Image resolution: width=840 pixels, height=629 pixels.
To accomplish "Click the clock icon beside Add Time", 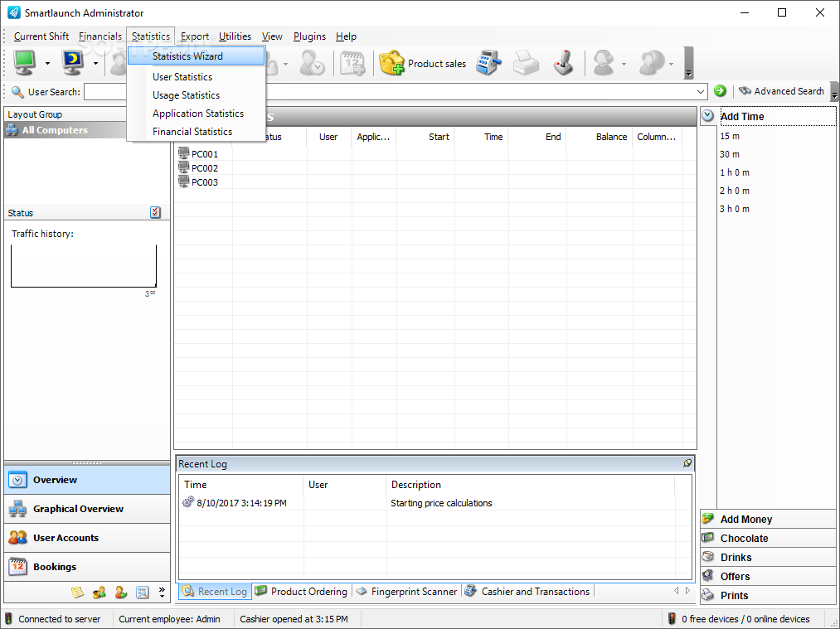I will tap(707, 116).
